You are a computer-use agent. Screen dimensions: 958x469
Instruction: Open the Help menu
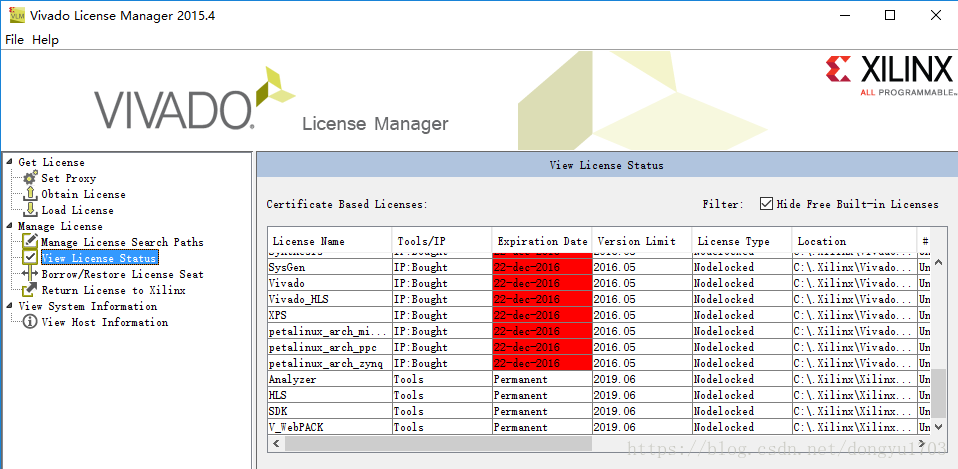[45, 40]
